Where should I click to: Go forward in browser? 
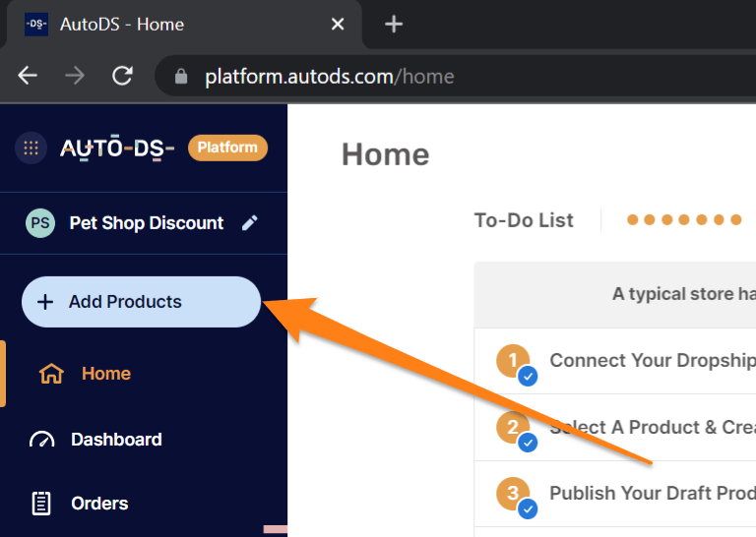click(75, 76)
